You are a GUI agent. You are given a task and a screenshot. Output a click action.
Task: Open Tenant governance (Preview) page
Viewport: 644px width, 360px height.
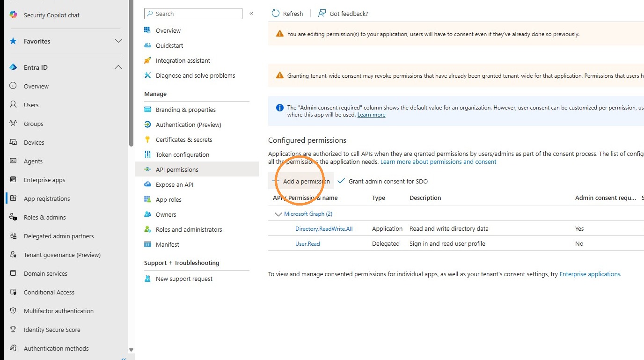62,255
